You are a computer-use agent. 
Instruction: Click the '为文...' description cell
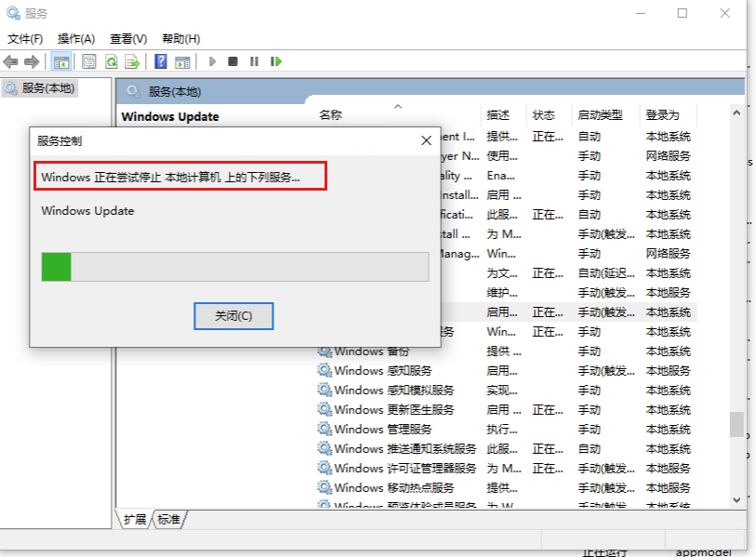[x=502, y=273]
